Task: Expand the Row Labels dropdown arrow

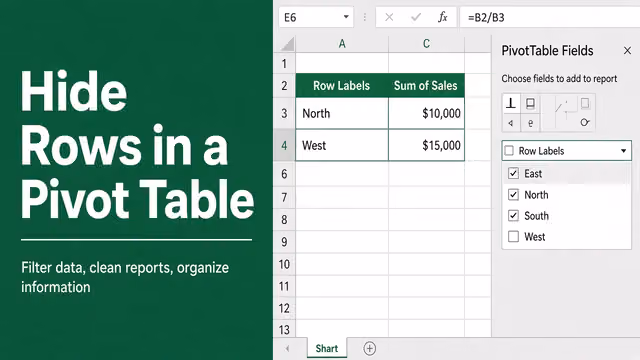Action: pos(623,151)
